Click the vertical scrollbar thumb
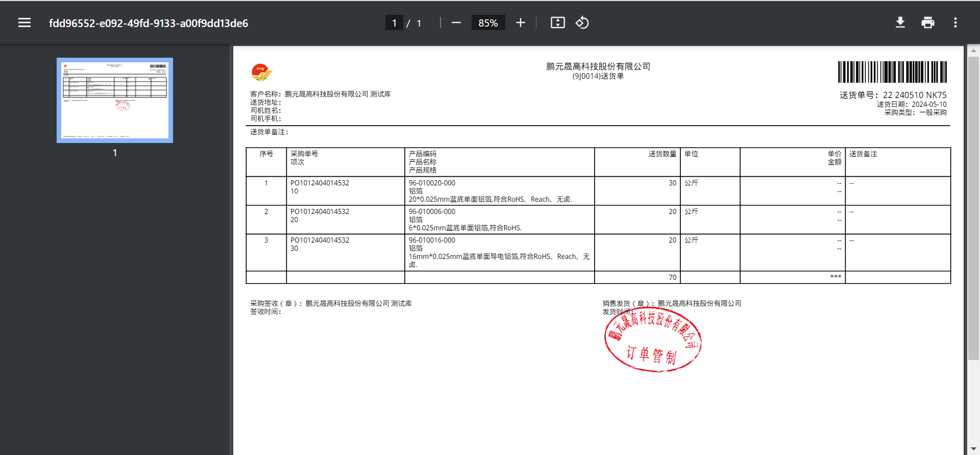 (x=973, y=204)
